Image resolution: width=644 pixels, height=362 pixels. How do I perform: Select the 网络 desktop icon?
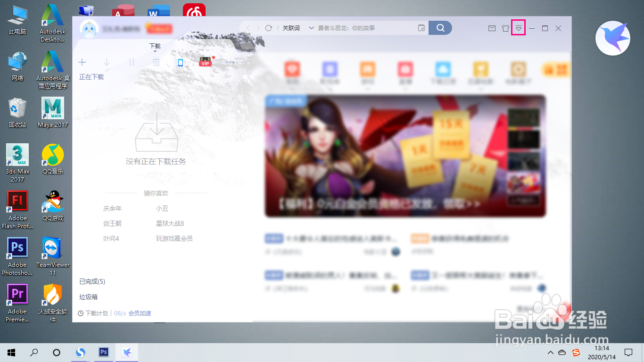point(17,66)
